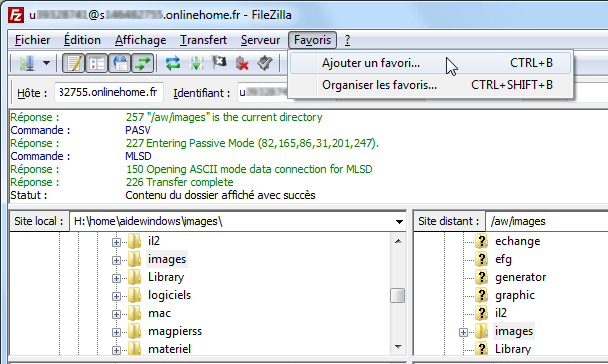Viewport: 608px width, 364px height.
Task: Select local materiel folder in tree
Action: click(x=169, y=349)
